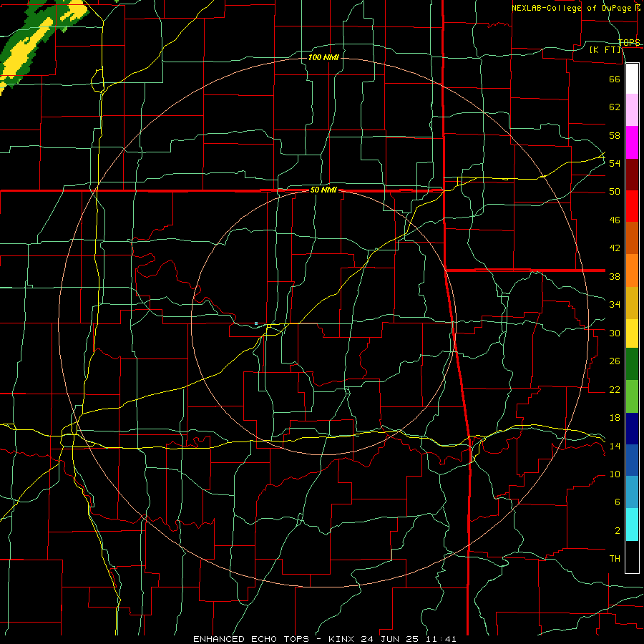Click the "42" scale value
Screen dimensions: 644x644
pyautogui.click(x=615, y=248)
